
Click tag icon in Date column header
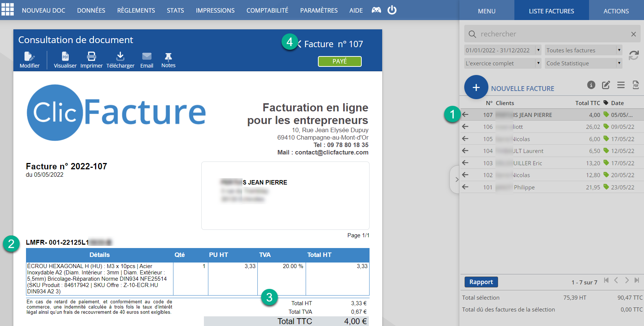click(x=606, y=103)
